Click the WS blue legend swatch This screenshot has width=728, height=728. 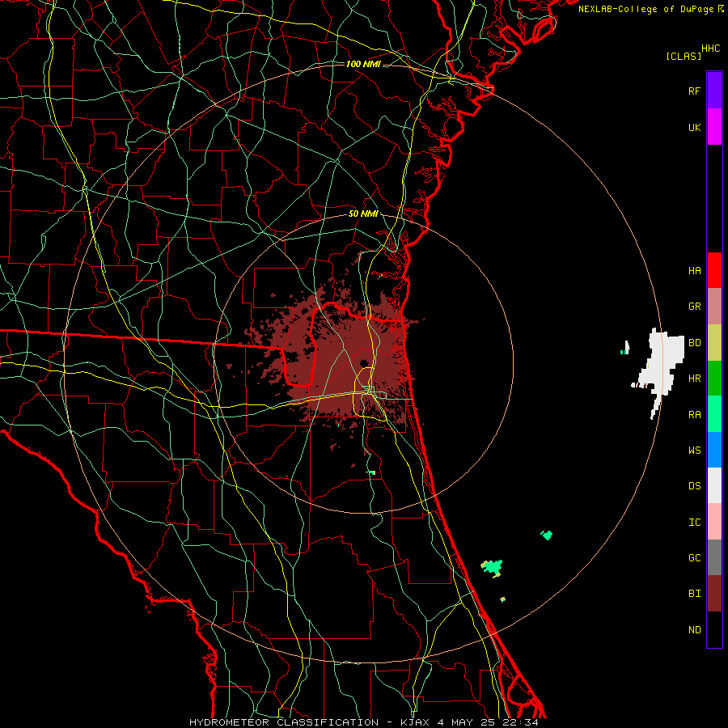click(714, 450)
